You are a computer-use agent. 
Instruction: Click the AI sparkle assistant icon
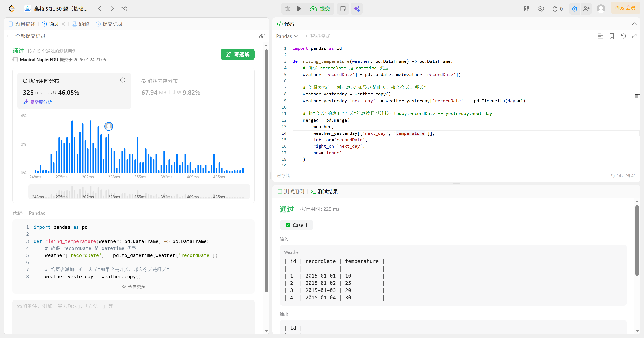(x=356, y=9)
